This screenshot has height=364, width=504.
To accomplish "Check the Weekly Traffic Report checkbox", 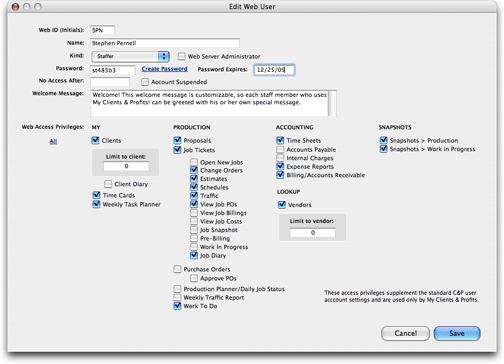I will point(177,297).
